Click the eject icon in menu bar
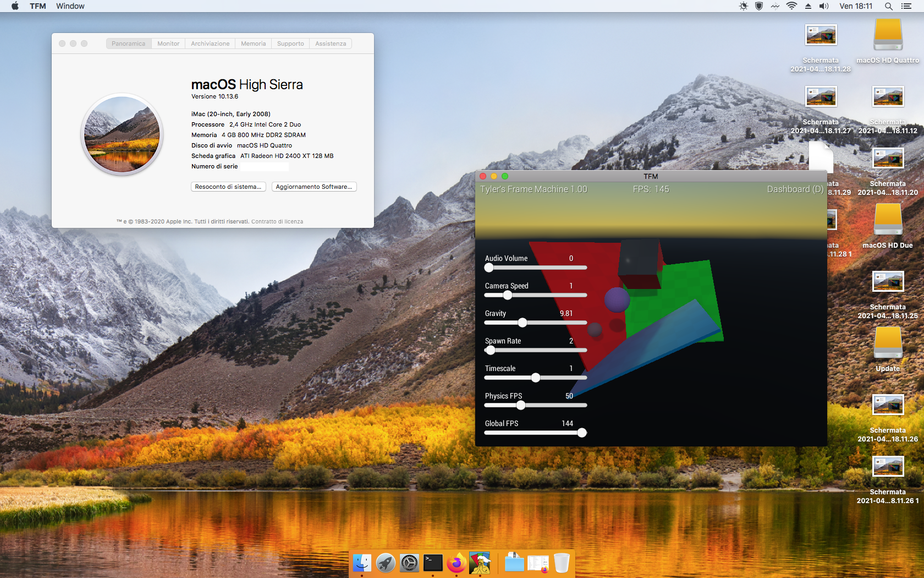This screenshot has width=924, height=578. 808,6
